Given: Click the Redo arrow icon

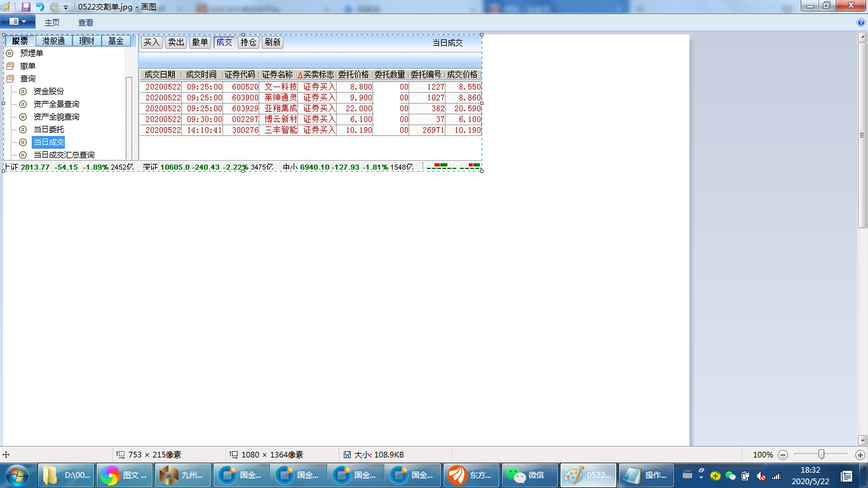Looking at the screenshot, I should pos(54,7).
